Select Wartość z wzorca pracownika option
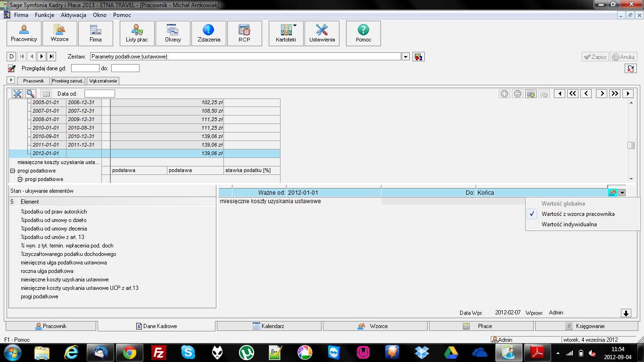The width and height of the screenshot is (644, 362). (x=578, y=214)
